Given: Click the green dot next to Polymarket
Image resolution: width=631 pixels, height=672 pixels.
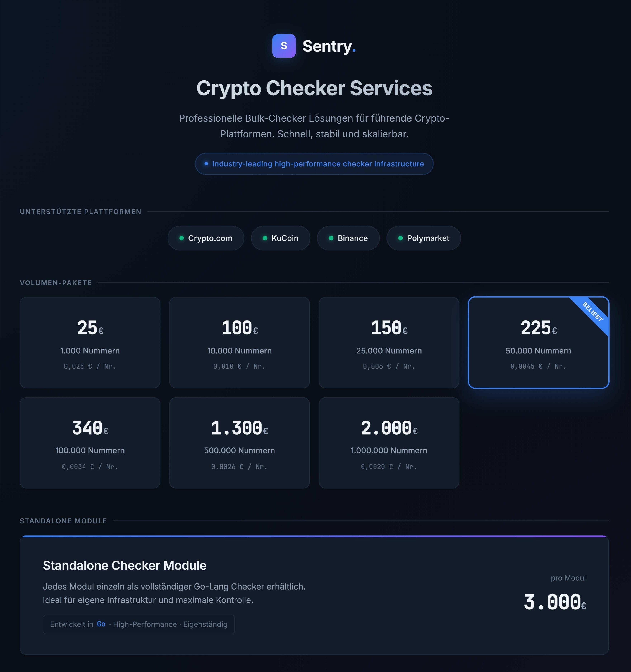Looking at the screenshot, I should (400, 238).
